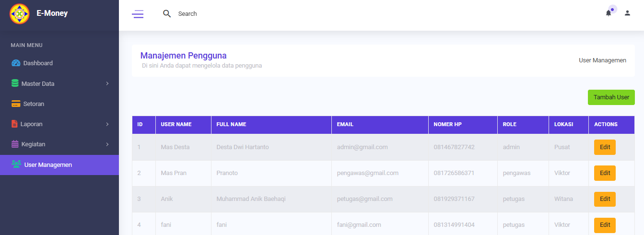Edit the Mas Desta admin user
The image size is (644, 235).
coord(605,147)
